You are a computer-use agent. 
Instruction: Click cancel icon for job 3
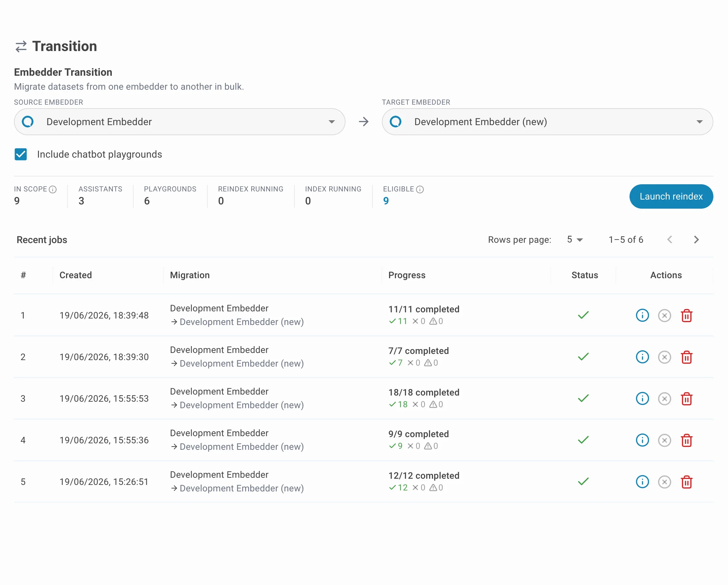[x=665, y=398]
